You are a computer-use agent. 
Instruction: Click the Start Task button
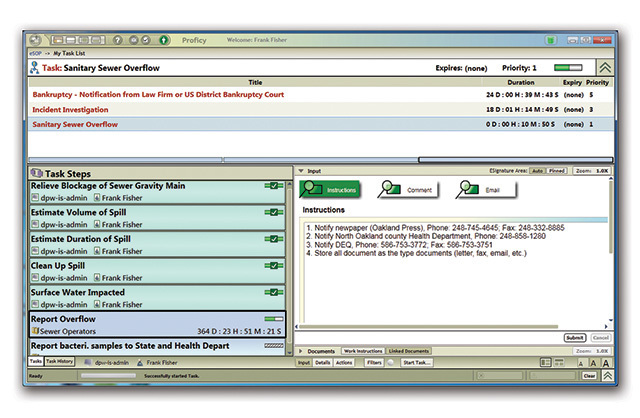pos(416,362)
